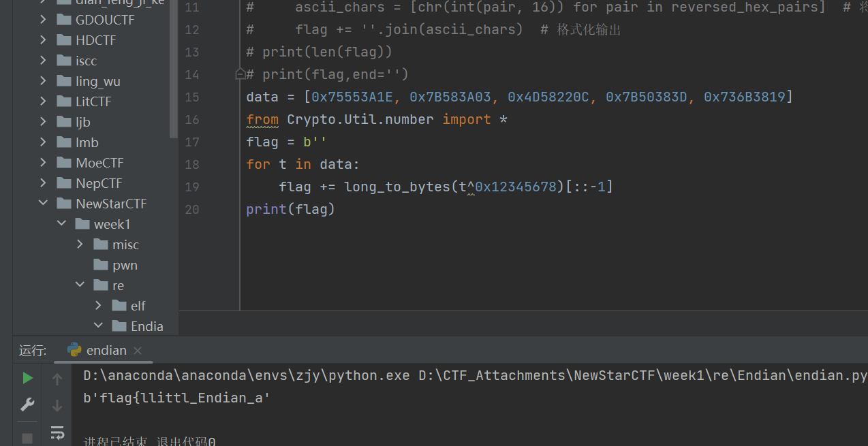Expand the GDOUCTF folder
Screen dimensions: 868x446
pyautogui.click(x=44, y=20)
